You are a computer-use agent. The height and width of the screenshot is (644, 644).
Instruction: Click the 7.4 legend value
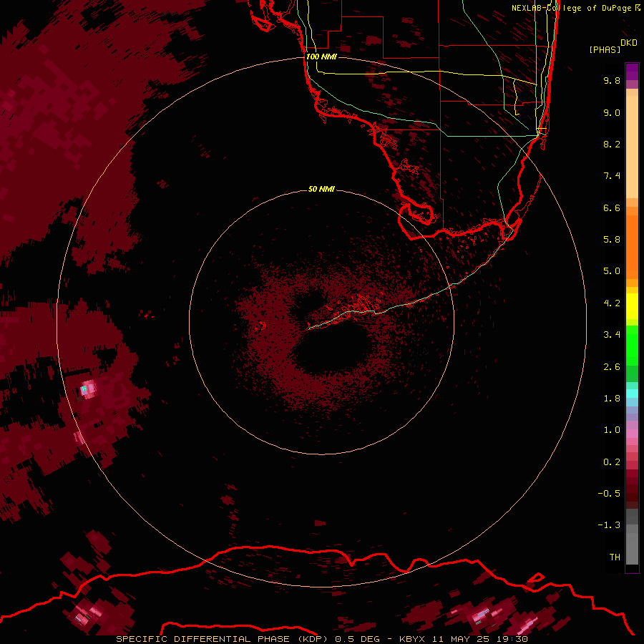pos(612,176)
